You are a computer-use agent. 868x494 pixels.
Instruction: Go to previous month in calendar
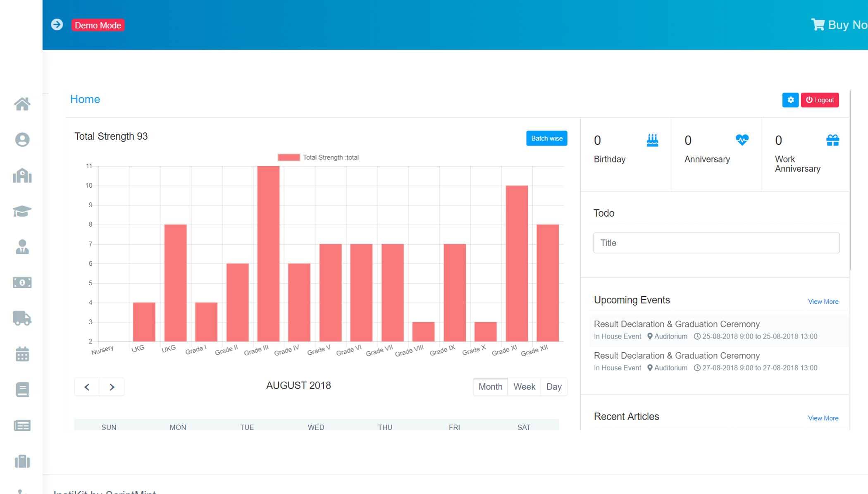87,387
